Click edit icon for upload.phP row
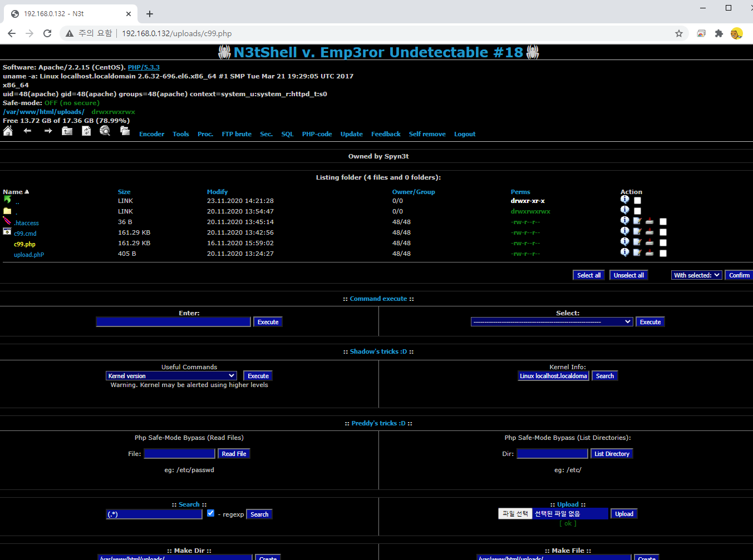This screenshot has height=560, width=753. pos(637,252)
